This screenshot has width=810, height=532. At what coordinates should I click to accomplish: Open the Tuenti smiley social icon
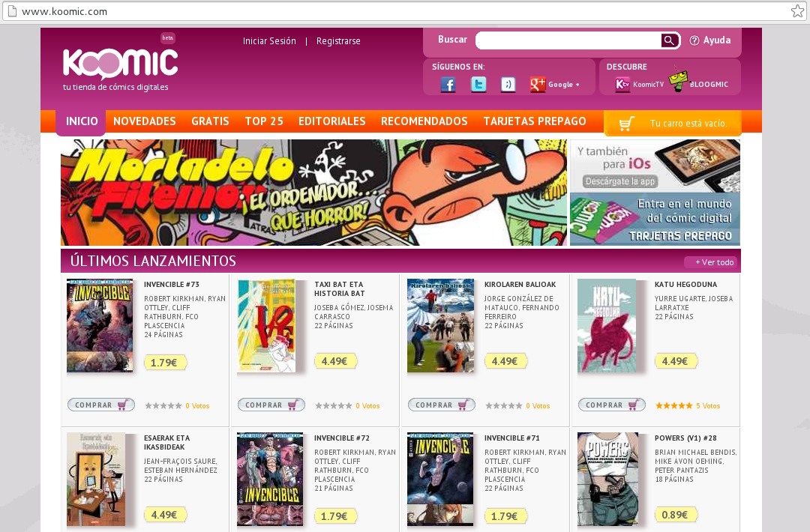508,84
